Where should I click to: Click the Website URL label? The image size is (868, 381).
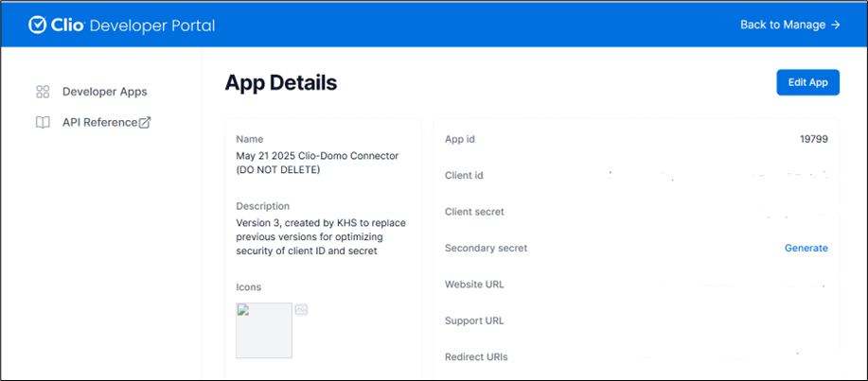pos(474,285)
